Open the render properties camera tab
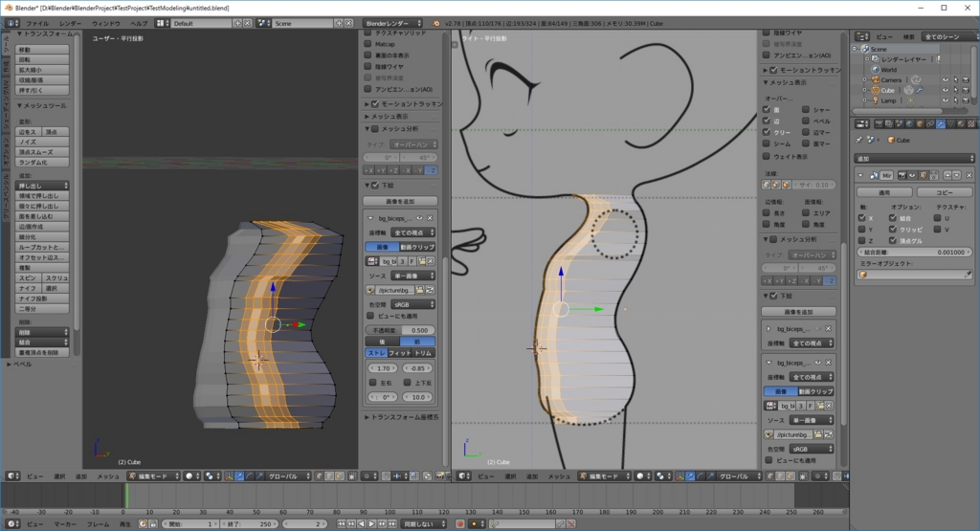The width and height of the screenshot is (980, 531). [x=879, y=123]
